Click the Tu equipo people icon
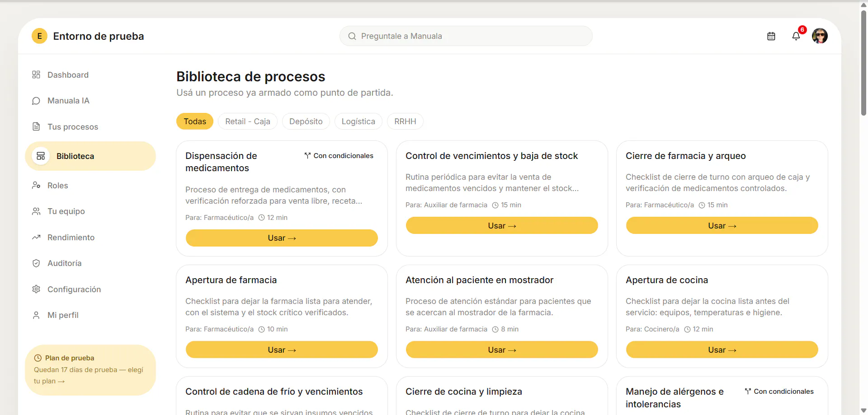868x415 pixels. tap(36, 211)
